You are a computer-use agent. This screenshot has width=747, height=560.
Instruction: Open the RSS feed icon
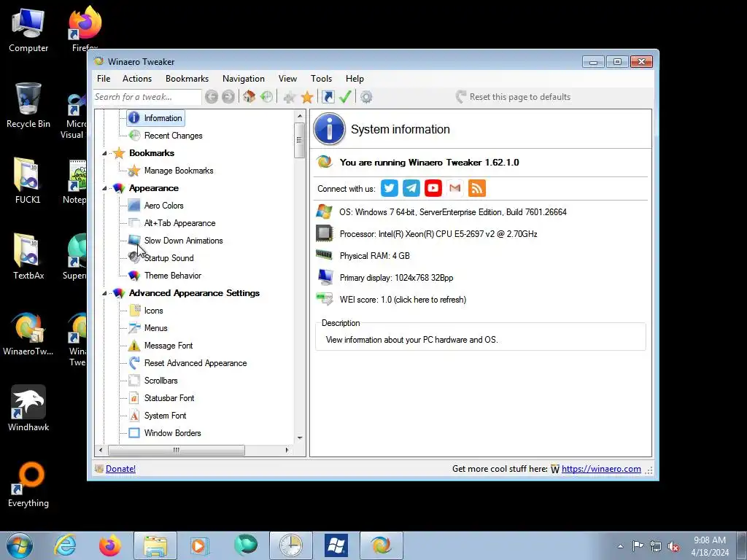(x=477, y=188)
